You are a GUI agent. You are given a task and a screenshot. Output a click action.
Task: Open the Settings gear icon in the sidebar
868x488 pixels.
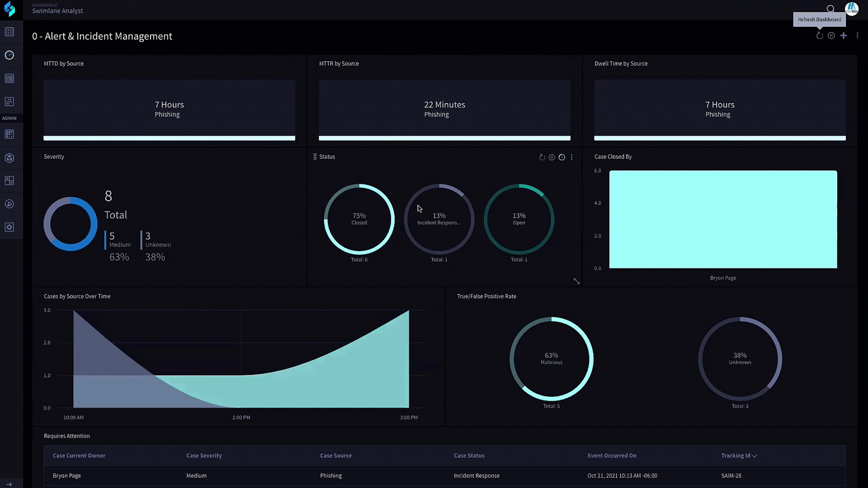(x=9, y=227)
